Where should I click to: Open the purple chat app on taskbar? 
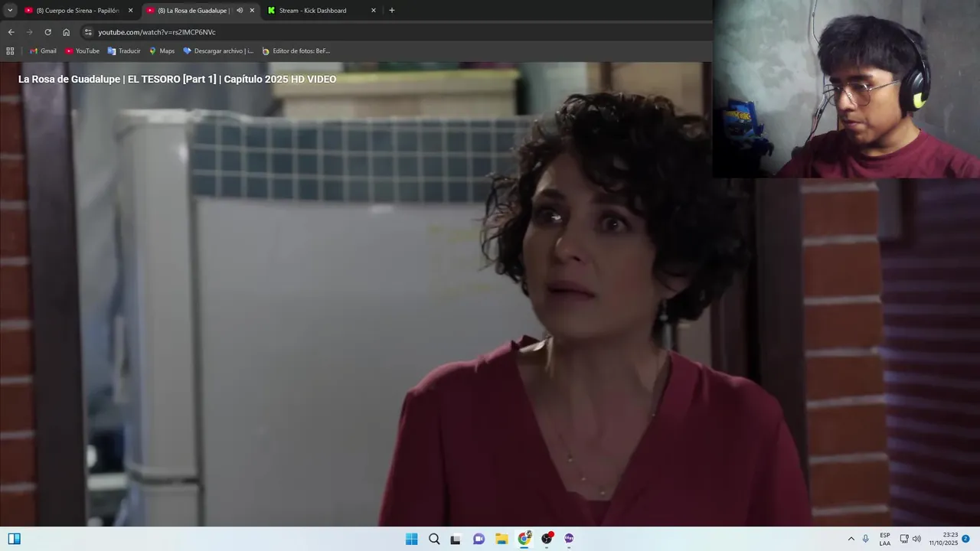click(479, 539)
